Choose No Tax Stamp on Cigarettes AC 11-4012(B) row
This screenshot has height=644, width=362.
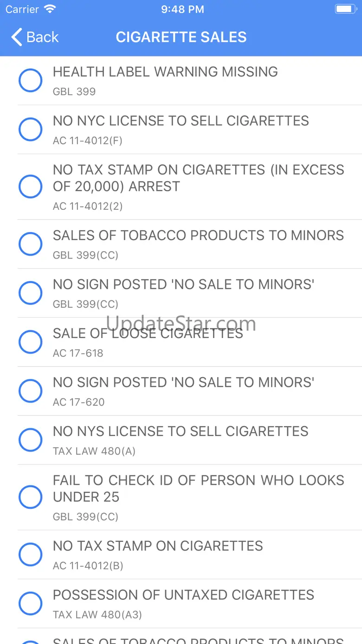[x=190, y=555]
